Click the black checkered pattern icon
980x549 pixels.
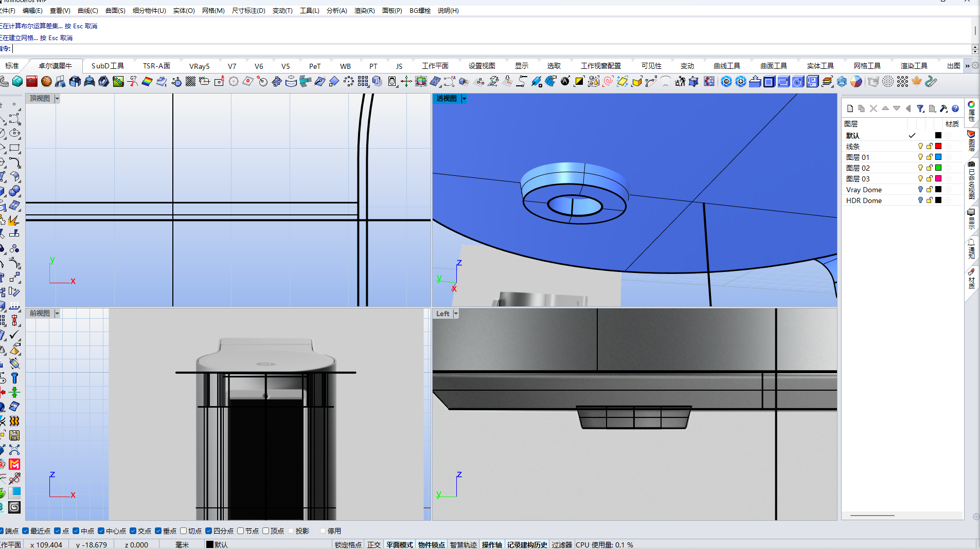point(190,81)
